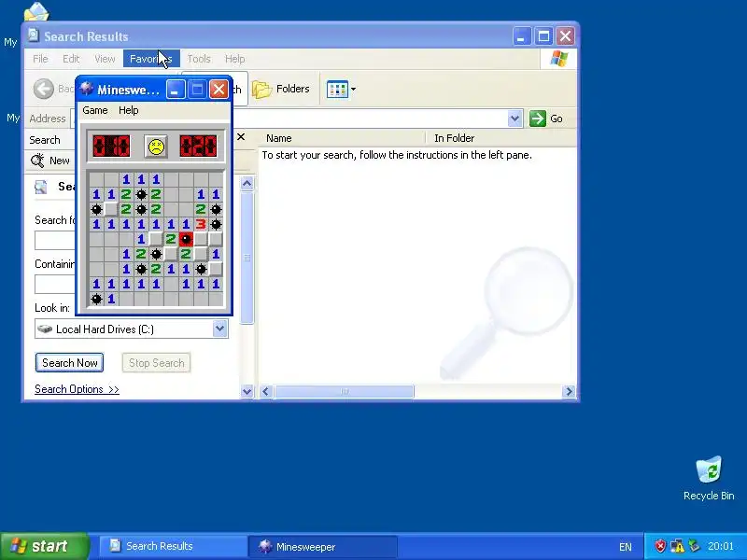Click the results instructions text about left pane

tap(397, 155)
